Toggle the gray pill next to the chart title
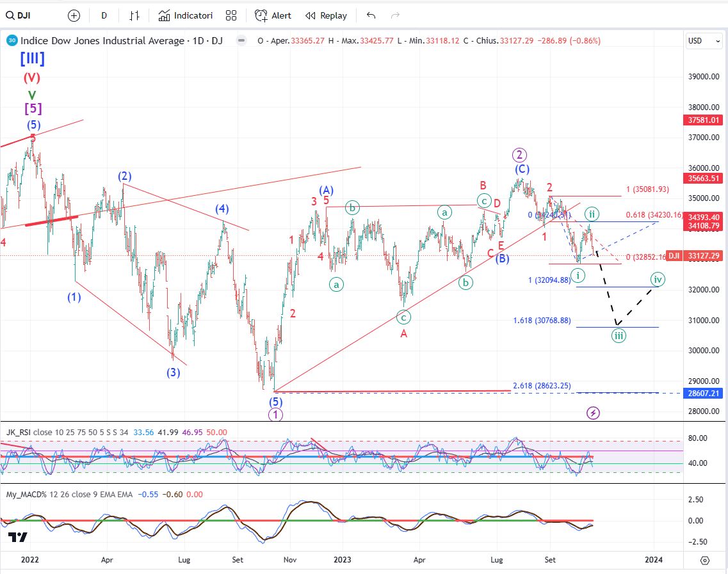The image size is (728, 574). click(x=241, y=40)
